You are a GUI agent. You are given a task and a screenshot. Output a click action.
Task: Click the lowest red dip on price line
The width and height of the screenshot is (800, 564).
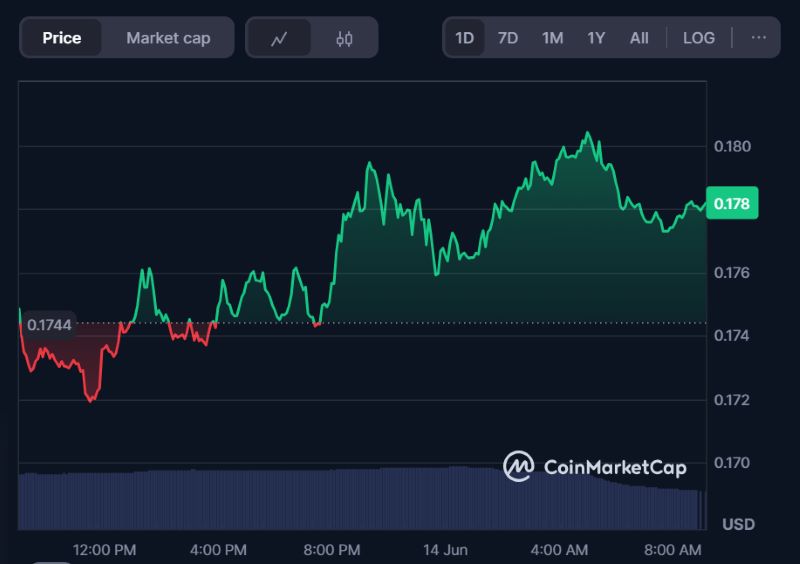point(92,400)
